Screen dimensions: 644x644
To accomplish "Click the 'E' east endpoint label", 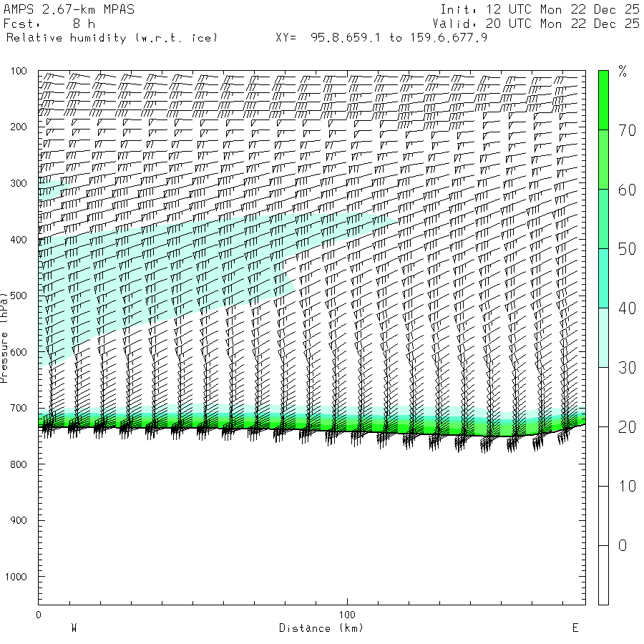I will tap(575, 628).
